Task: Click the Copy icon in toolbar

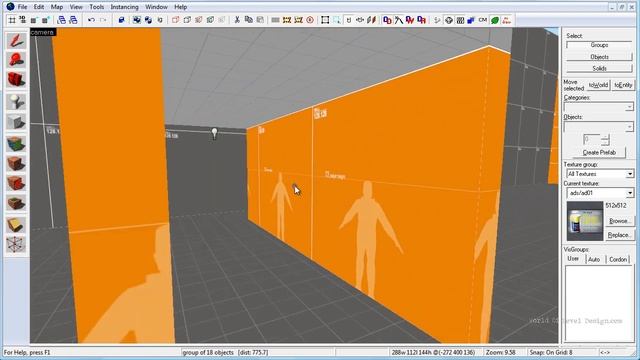Action: (x=248, y=20)
